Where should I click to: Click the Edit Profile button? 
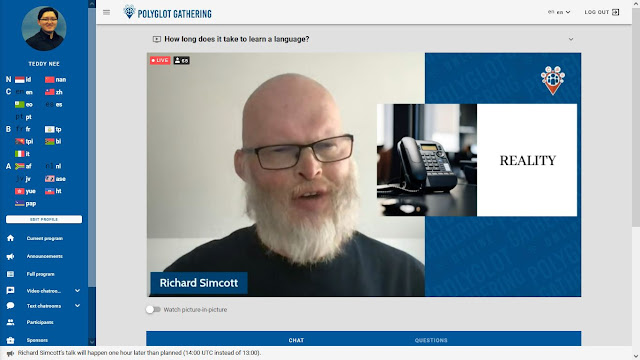(x=44, y=219)
